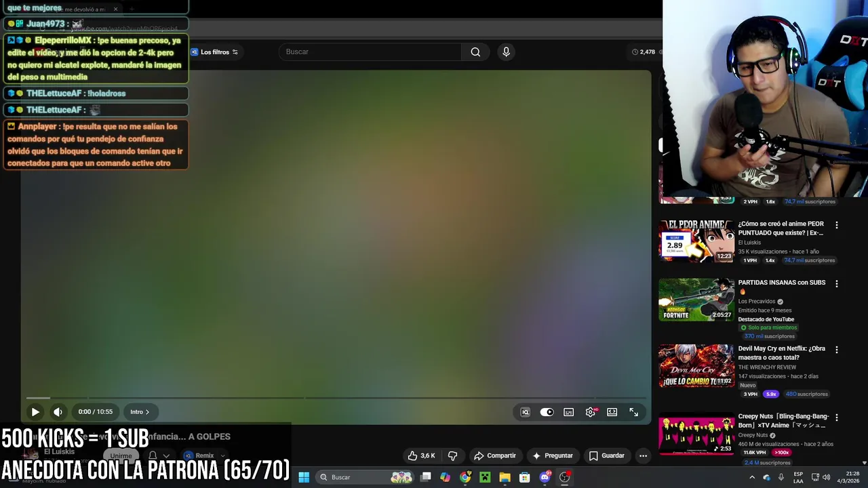Show hidden system tray icons

[x=752, y=477]
